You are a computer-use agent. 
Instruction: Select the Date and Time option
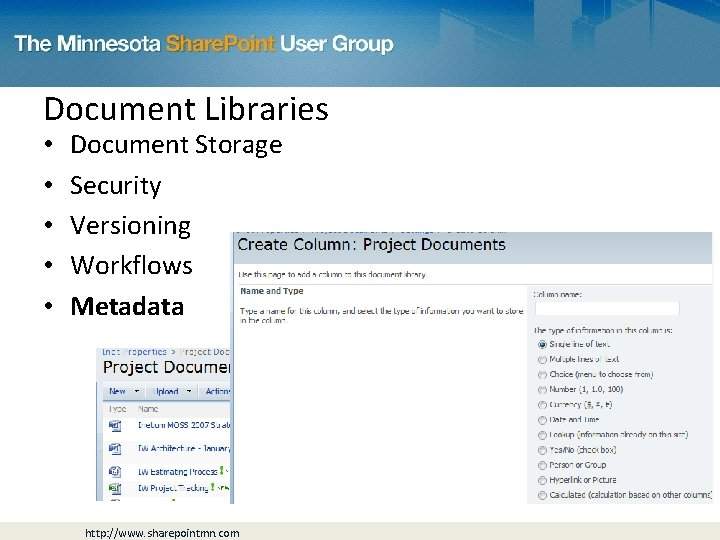pos(542,420)
